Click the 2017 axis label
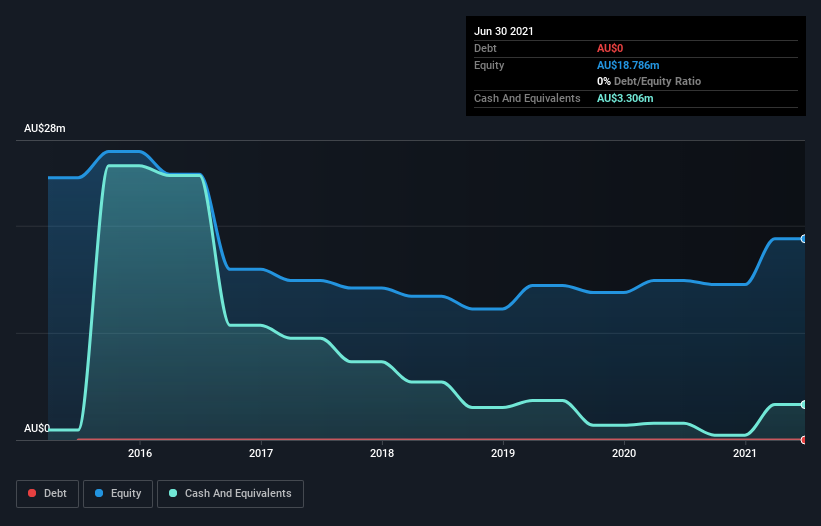The image size is (821, 526). [261, 453]
